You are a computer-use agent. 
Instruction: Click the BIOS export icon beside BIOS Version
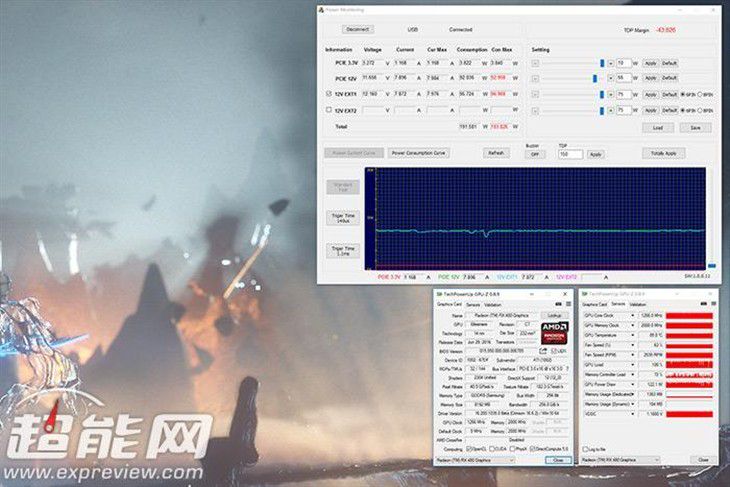coord(543,351)
